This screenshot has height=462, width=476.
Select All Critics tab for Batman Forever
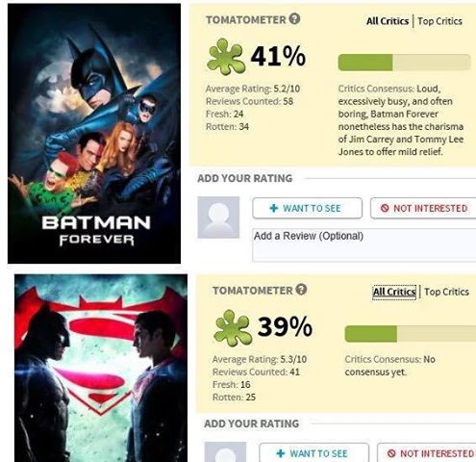pos(388,21)
